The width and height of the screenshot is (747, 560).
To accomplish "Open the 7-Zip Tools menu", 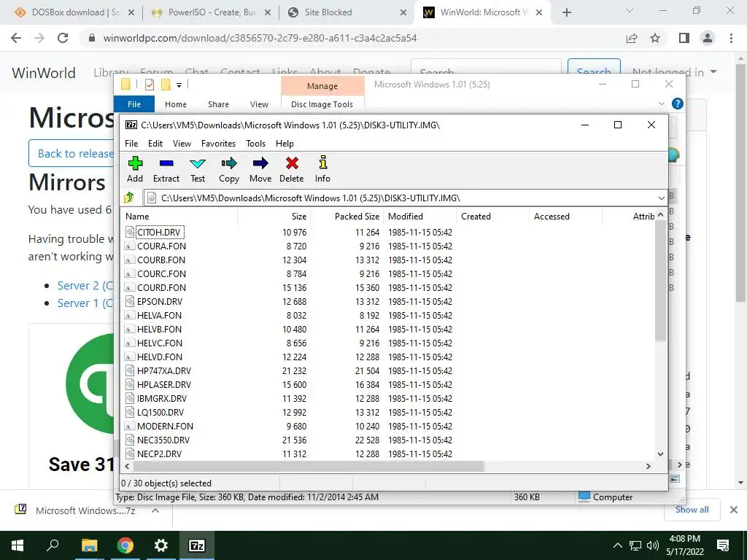I will pyautogui.click(x=255, y=144).
